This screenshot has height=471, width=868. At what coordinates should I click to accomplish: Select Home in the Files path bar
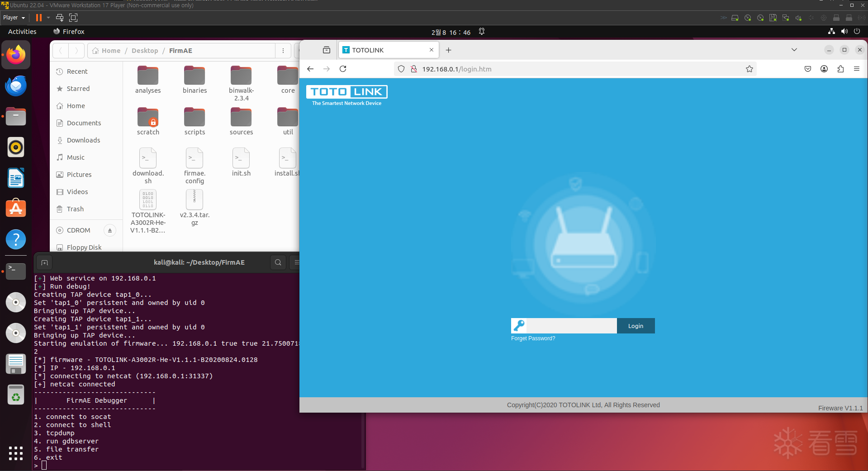106,51
